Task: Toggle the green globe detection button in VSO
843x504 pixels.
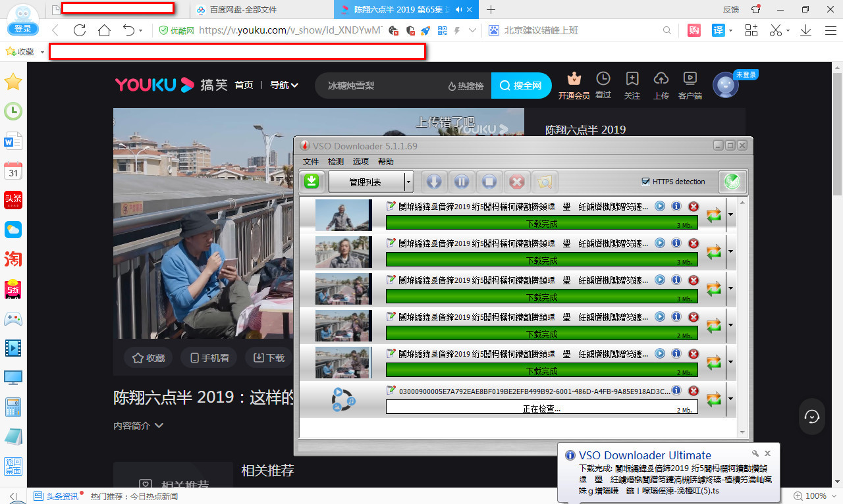Action: coord(732,182)
